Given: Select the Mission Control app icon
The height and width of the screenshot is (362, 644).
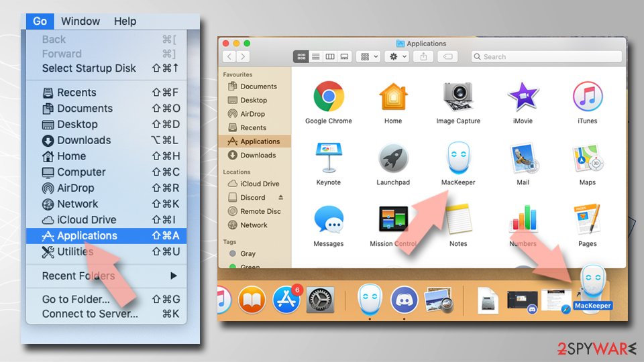Looking at the screenshot, I should [x=393, y=219].
